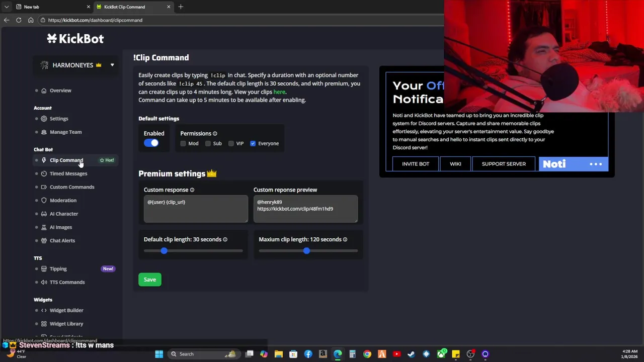Click the Custom response info icon
644x362 pixels.
192,190
